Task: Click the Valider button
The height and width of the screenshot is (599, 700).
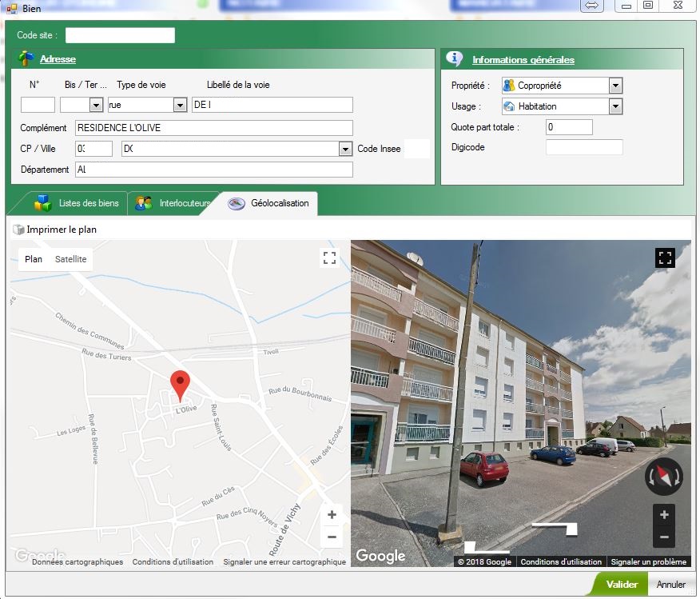Action: tap(621, 585)
